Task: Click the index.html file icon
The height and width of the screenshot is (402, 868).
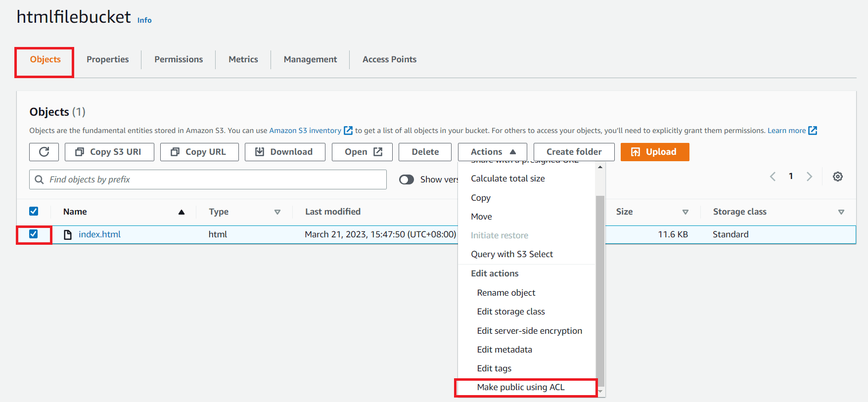Action: tap(68, 234)
